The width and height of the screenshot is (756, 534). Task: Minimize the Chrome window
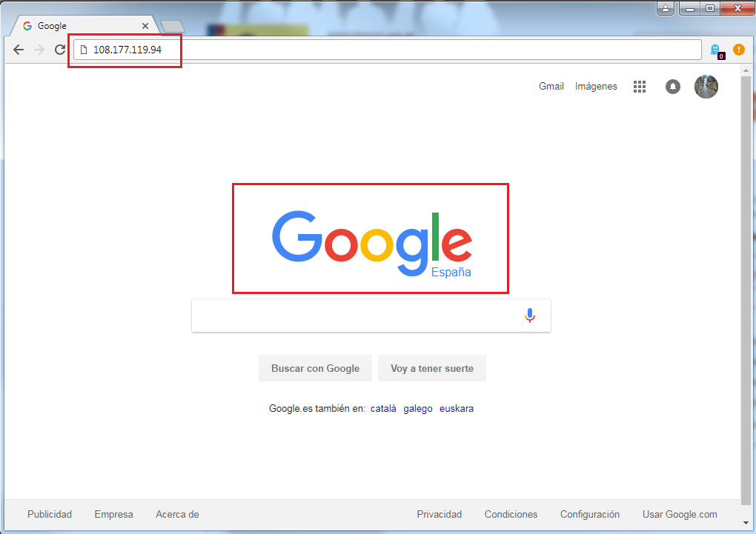click(690, 8)
